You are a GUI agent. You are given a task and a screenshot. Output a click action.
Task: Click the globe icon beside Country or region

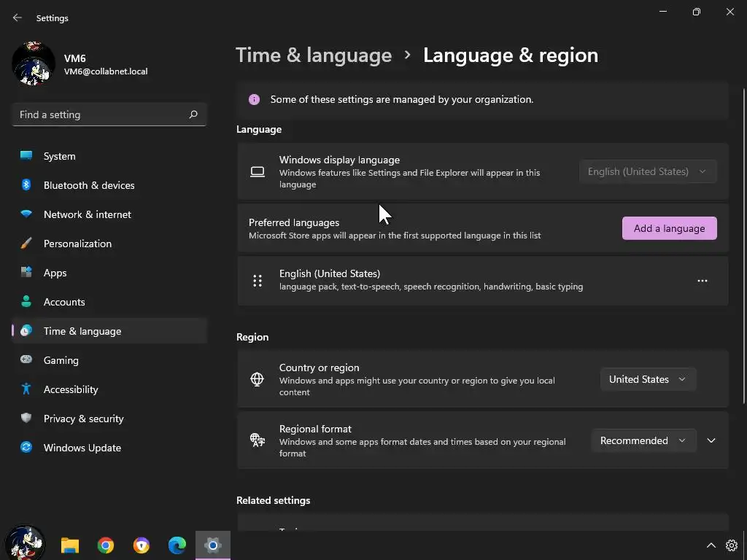click(x=258, y=379)
